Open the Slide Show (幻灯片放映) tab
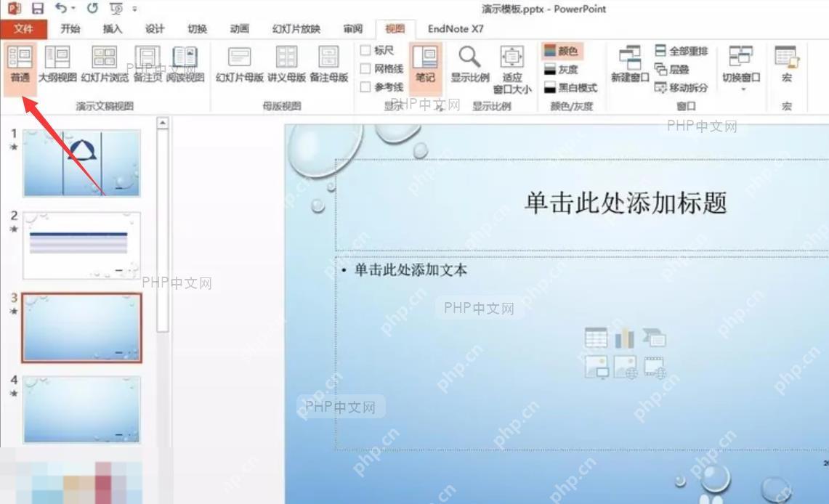The width and height of the screenshot is (829, 504). tap(296, 29)
